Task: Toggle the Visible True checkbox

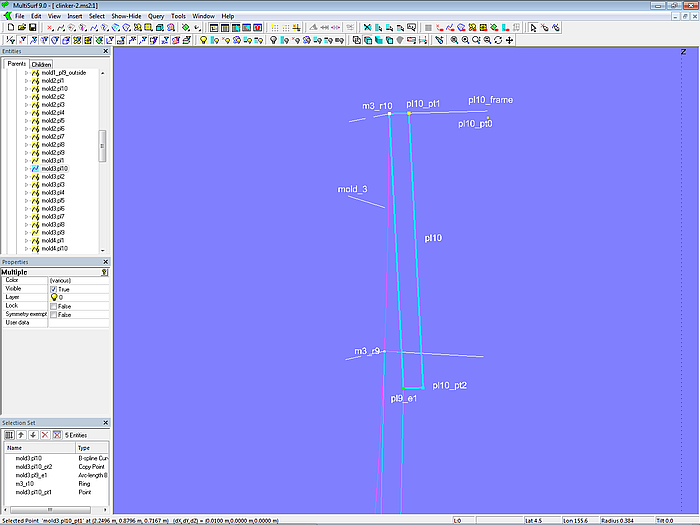Action: pos(54,289)
